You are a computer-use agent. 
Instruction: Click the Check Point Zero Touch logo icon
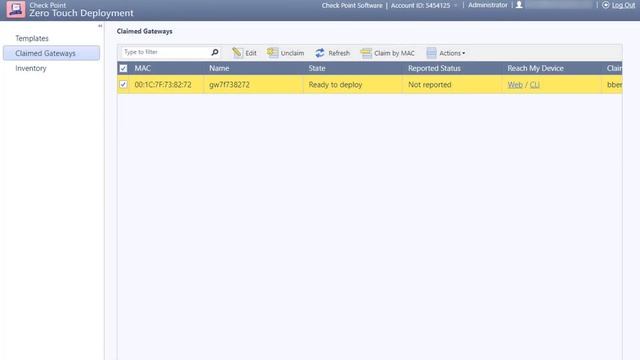16,9
